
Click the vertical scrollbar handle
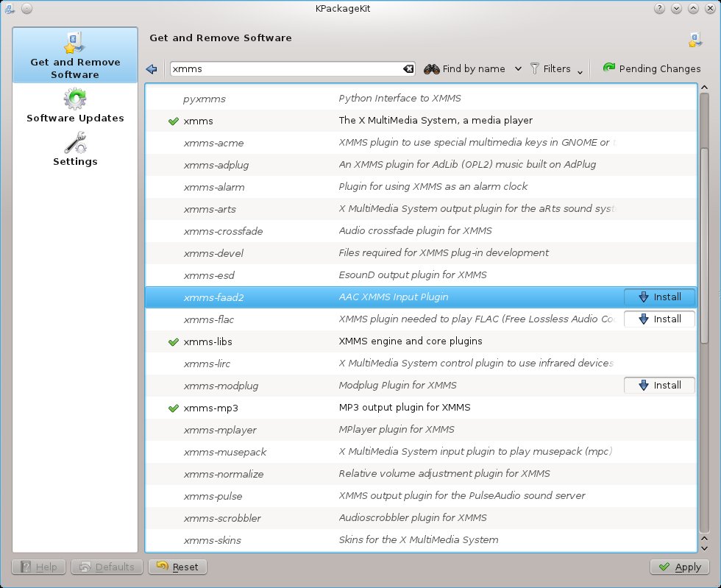click(704, 245)
